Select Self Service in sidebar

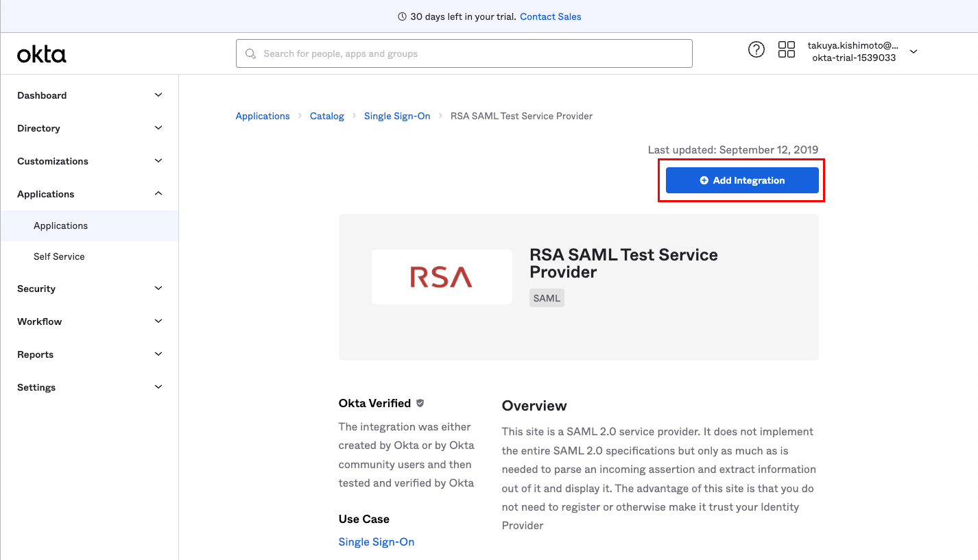(x=59, y=256)
